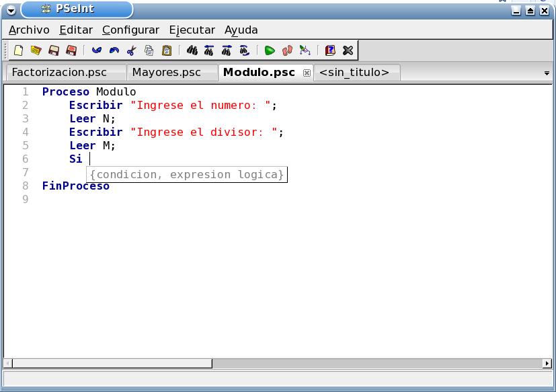Cut selection with the scissors icon

point(132,50)
